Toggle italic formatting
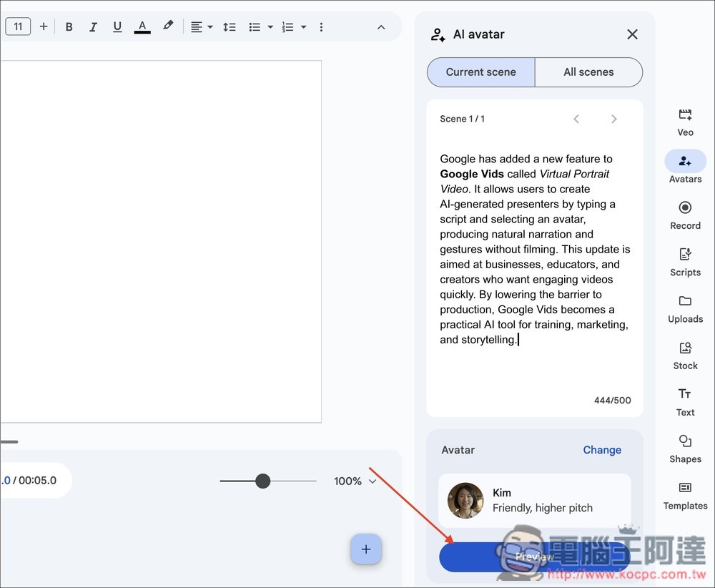 click(x=93, y=27)
